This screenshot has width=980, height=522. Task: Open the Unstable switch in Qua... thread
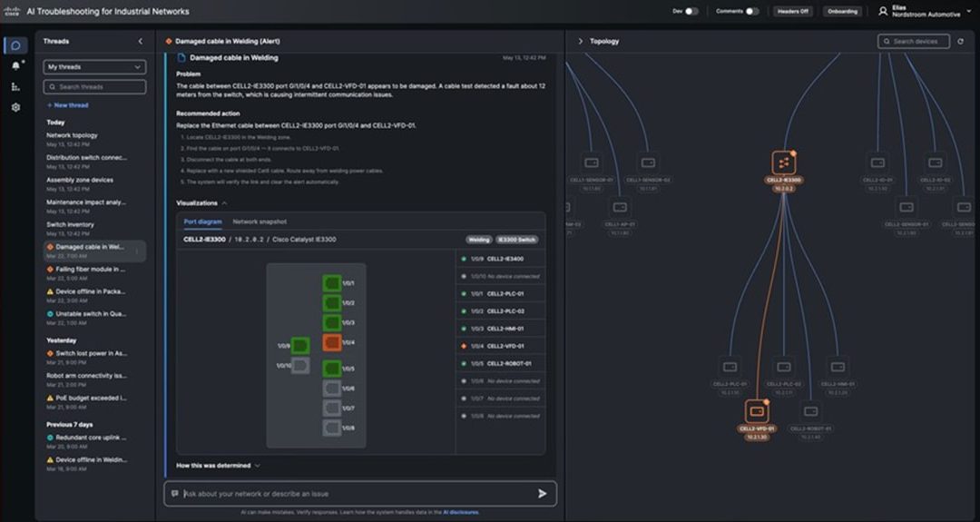pos(94,319)
